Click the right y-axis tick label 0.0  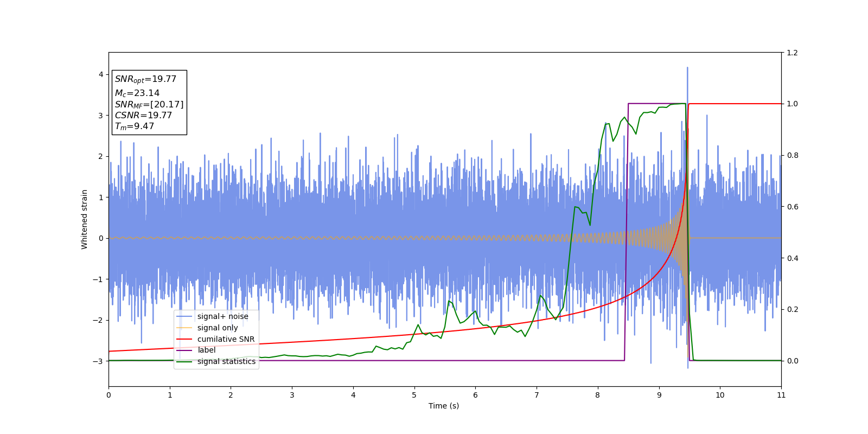[x=793, y=361]
